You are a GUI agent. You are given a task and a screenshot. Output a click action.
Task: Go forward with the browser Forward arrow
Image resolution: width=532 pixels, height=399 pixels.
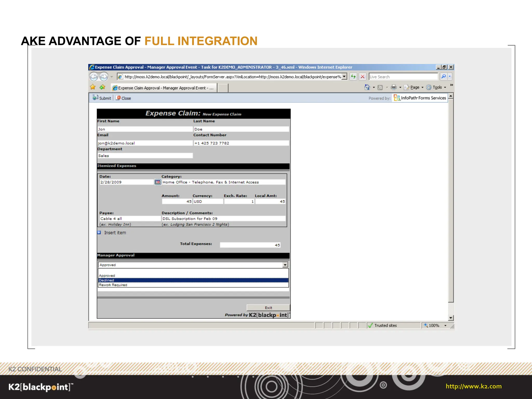click(104, 77)
